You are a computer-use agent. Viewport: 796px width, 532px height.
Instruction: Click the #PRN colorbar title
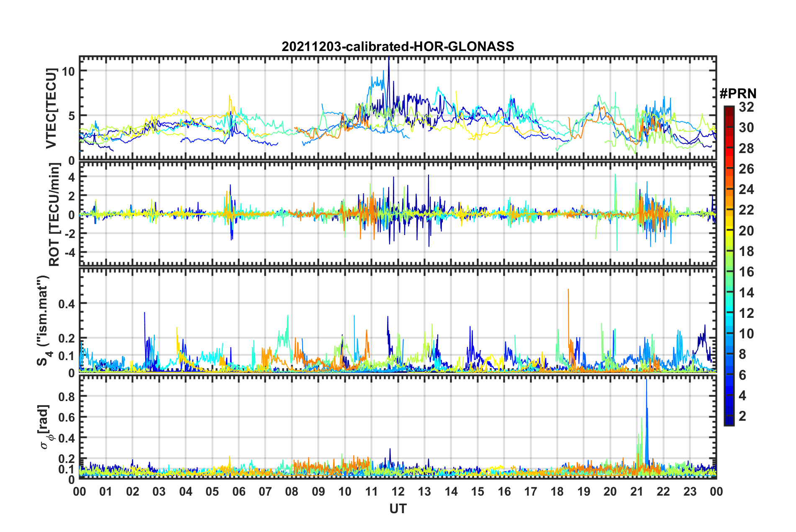coord(737,93)
